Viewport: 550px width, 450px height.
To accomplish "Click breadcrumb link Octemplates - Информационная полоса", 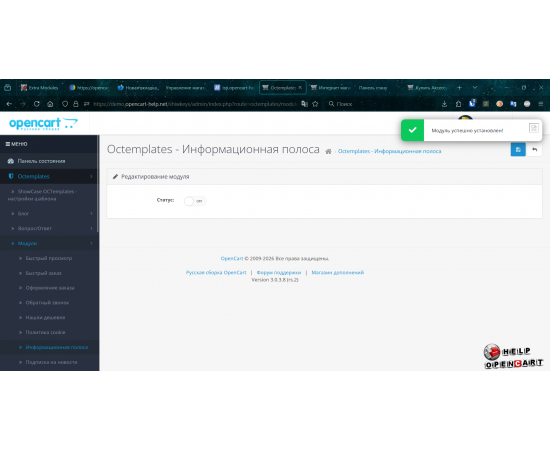I will pyautogui.click(x=389, y=151).
